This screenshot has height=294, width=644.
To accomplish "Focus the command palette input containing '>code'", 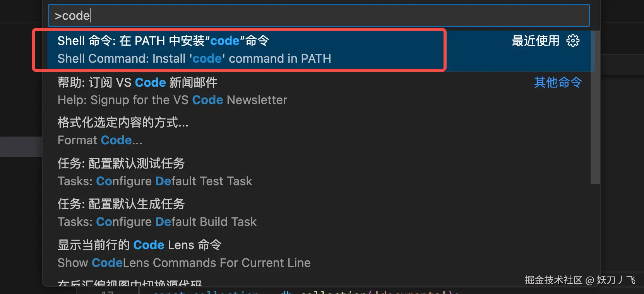I will pos(318,15).
